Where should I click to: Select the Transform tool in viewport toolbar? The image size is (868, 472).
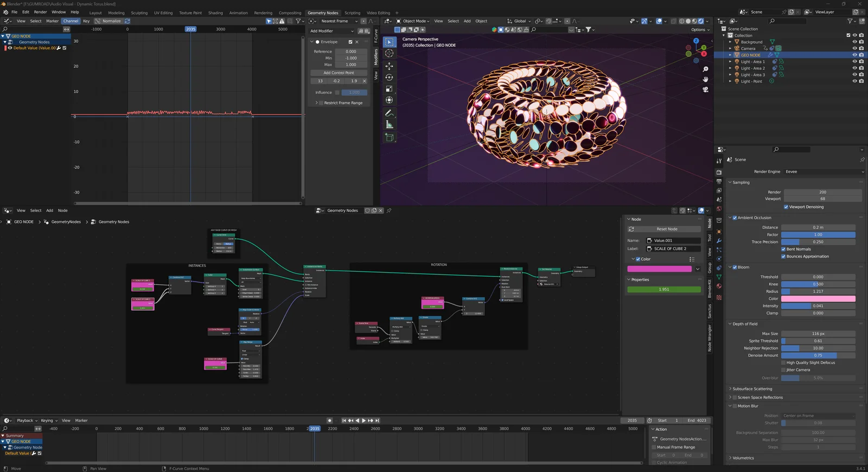click(390, 100)
